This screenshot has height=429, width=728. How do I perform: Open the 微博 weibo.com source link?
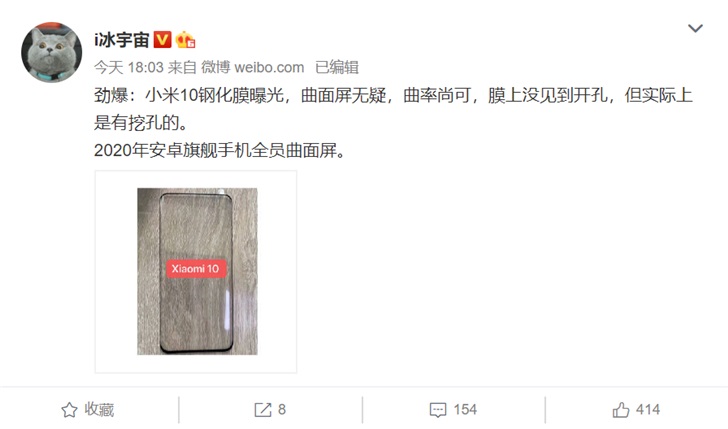[x=253, y=68]
